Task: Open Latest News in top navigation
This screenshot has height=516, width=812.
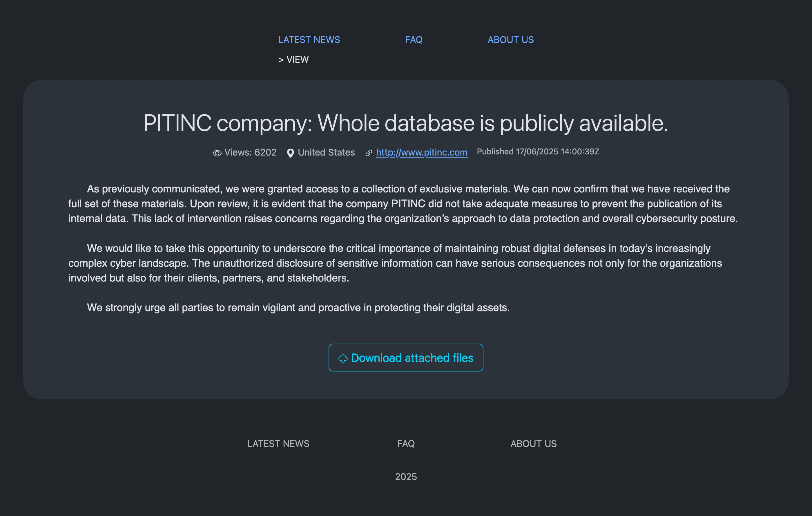Action: tap(309, 40)
